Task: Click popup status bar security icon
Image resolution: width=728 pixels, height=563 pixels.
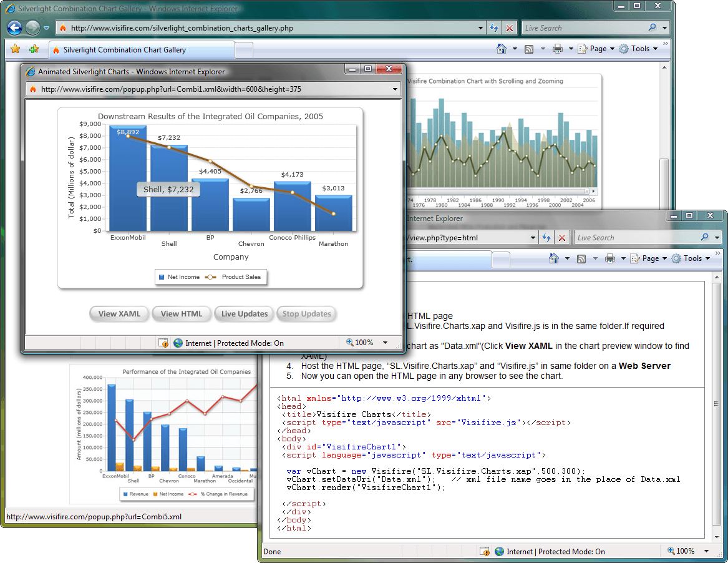Action: point(163,343)
